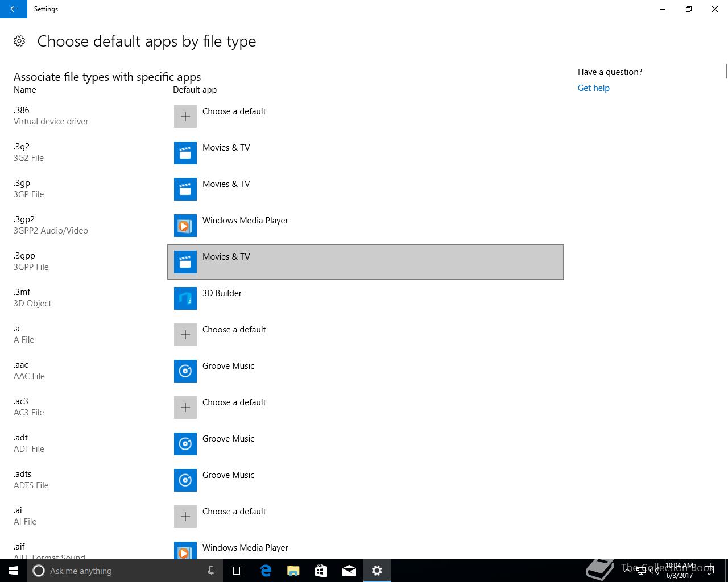Click the Default app column header
728x582 pixels.
[x=195, y=90]
